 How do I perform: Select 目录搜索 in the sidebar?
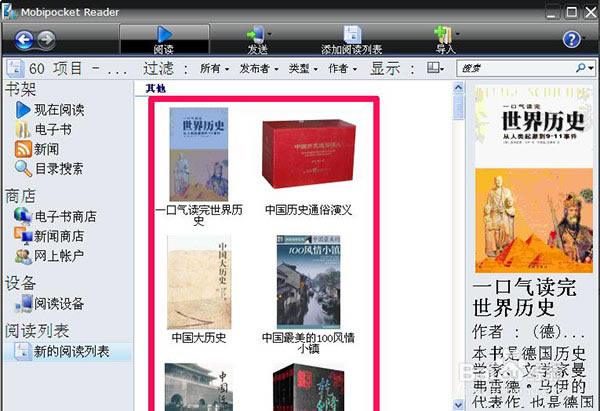[59, 168]
